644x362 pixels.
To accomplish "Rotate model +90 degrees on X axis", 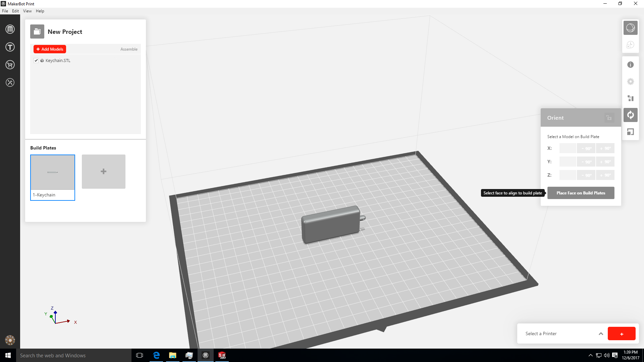I will coord(605,148).
